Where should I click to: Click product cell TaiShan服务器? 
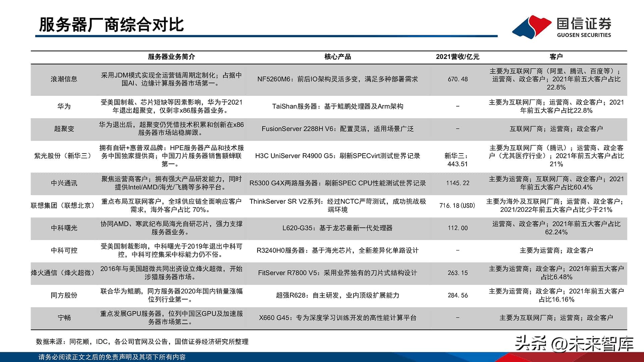point(337,106)
